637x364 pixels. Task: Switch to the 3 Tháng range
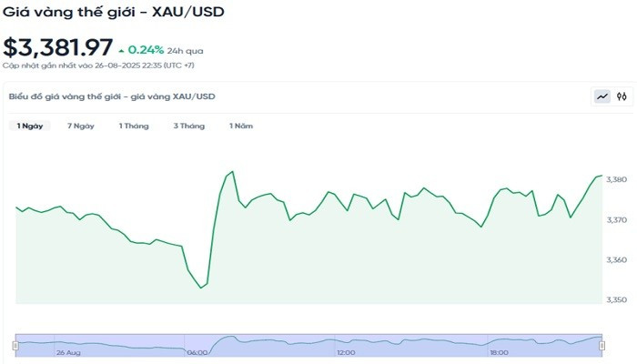click(x=189, y=126)
